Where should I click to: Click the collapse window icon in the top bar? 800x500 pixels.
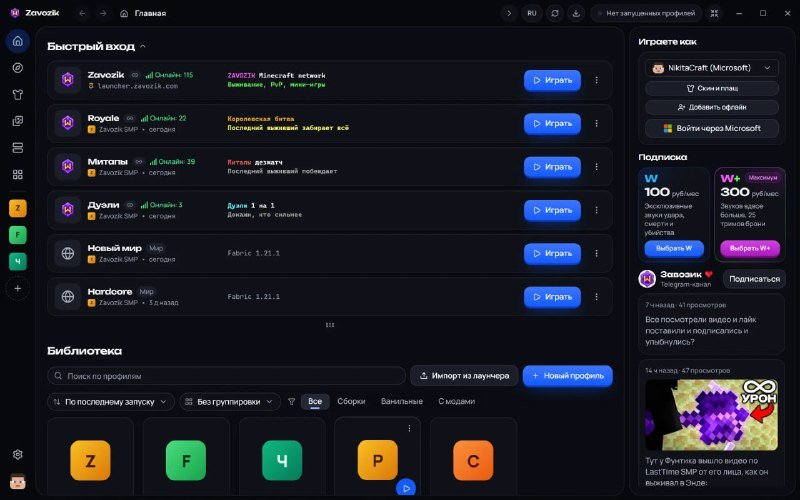[x=714, y=13]
